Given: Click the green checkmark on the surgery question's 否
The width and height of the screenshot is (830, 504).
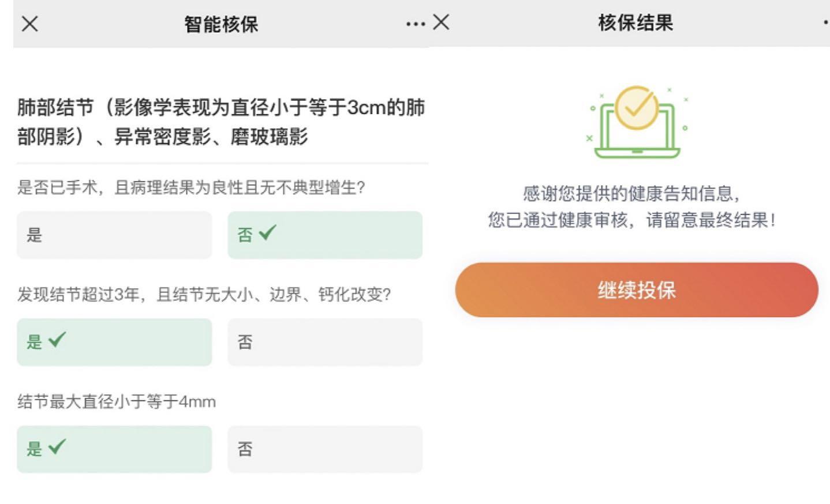Looking at the screenshot, I should point(268,233).
